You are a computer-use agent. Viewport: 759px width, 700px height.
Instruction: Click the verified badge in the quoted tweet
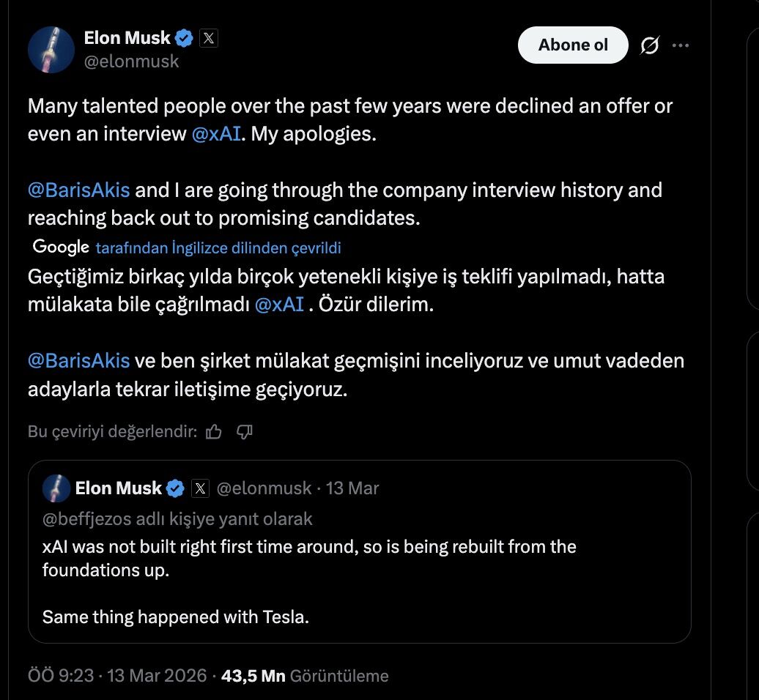[174, 488]
